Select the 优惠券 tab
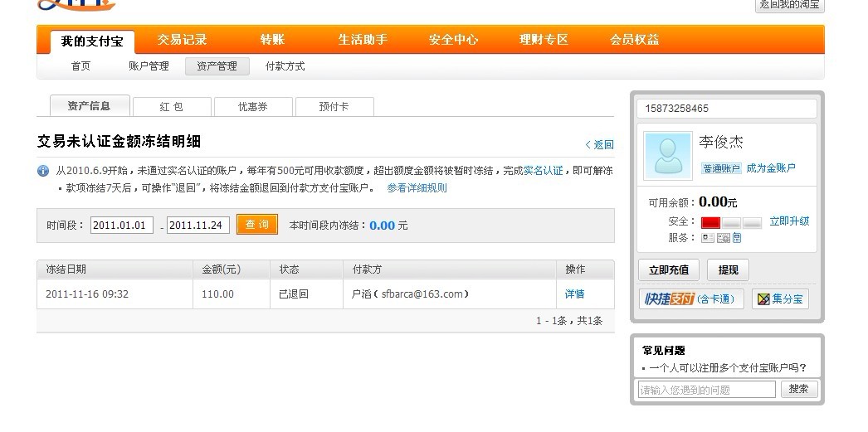Viewport: 868px width, 432px height. (x=252, y=107)
